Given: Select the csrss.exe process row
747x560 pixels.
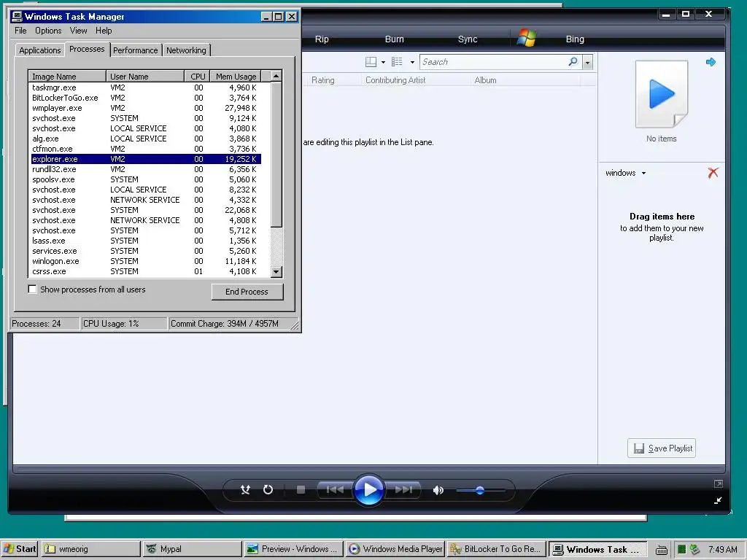Looking at the screenshot, I should [145, 271].
